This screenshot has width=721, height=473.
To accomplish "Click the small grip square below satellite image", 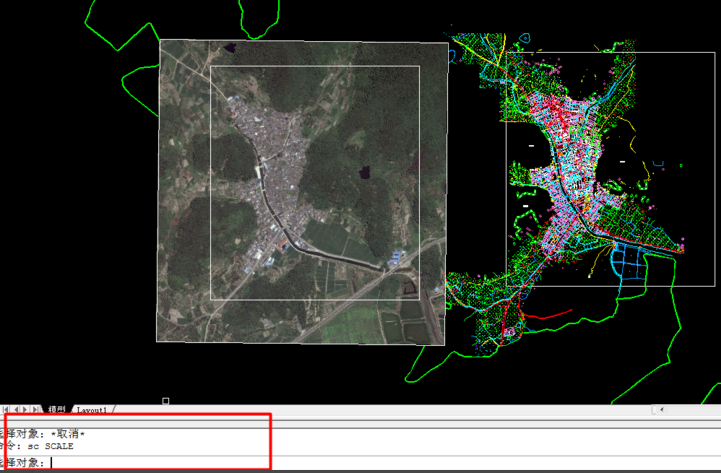I will [166, 401].
